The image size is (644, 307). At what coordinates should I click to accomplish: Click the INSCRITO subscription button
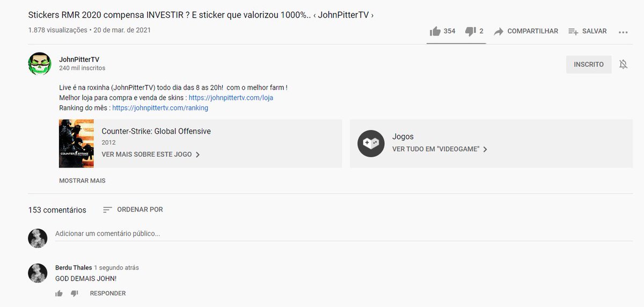pyautogui.click(x=589, y=64)
